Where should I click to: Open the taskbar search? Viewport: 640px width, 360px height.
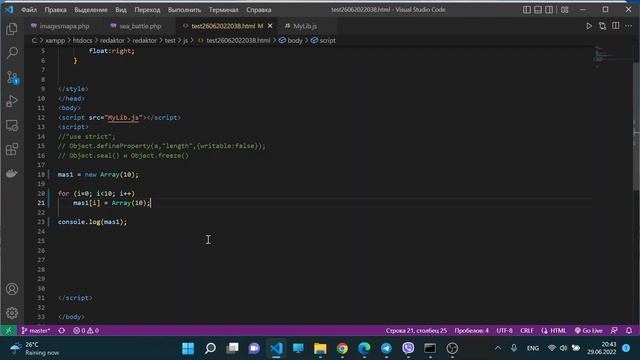click(210, 348)
